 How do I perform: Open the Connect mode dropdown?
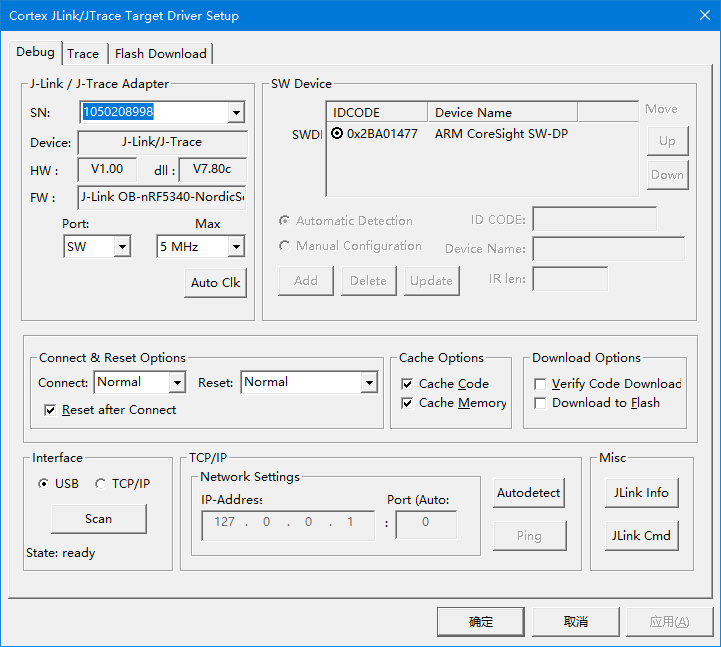click(177, 382)
